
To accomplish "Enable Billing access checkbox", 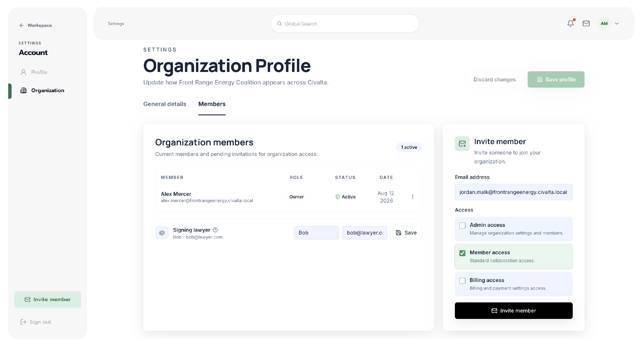I will (462, 281).
